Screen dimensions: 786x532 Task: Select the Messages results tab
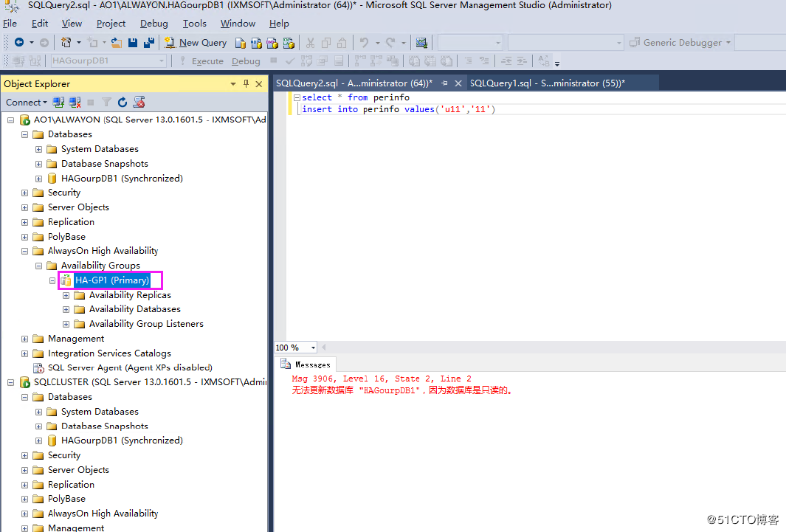click(306, 365)
